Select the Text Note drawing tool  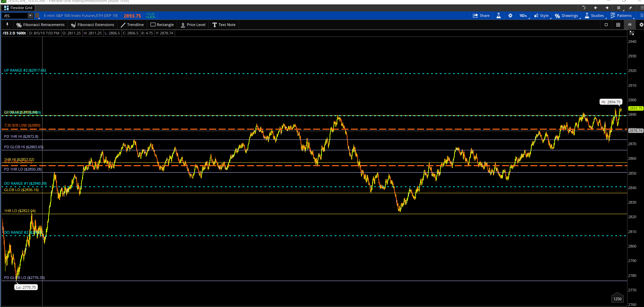(224, 25)
